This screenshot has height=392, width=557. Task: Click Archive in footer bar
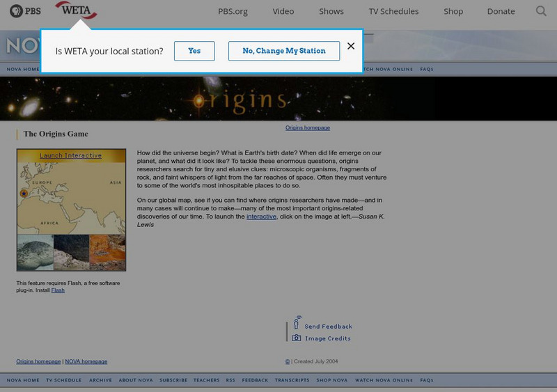point(100,380)
